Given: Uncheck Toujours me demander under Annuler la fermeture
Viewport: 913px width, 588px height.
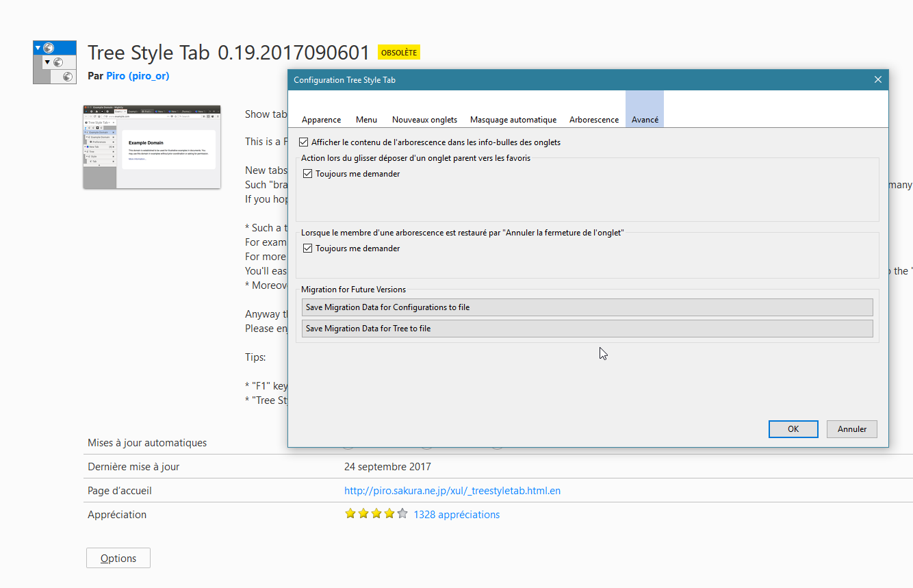Looking at the screenshot, I should tap(308, 248).
